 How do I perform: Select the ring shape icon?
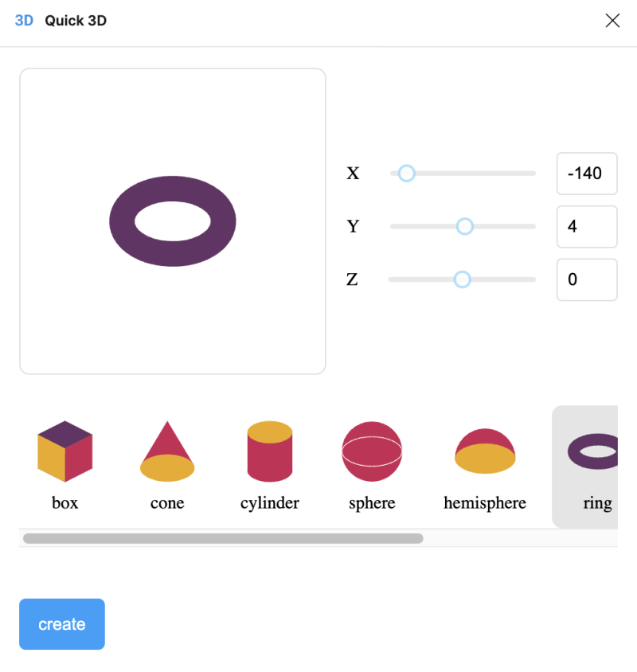click(x=593, y=452)
